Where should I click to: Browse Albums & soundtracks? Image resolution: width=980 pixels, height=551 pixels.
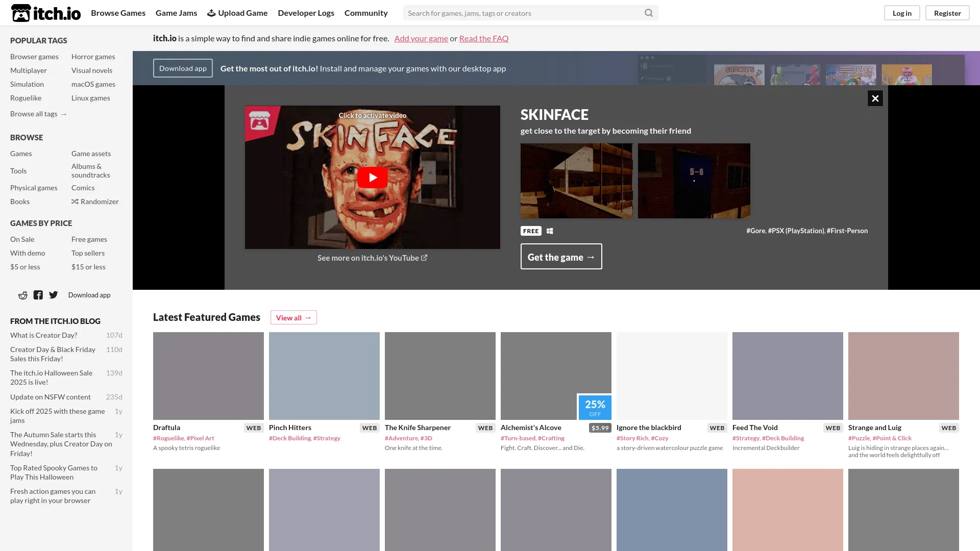pyautogui.click(x=91, y=170)
